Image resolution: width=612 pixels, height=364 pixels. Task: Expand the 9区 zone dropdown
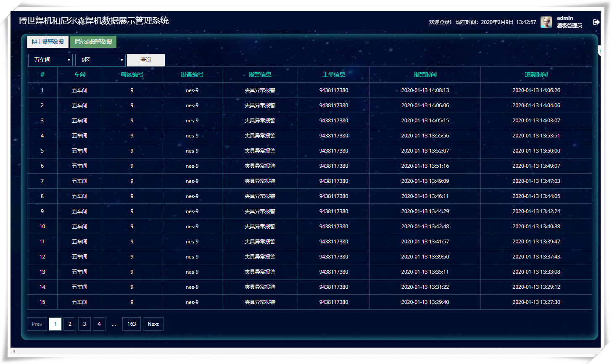point(100,60)
